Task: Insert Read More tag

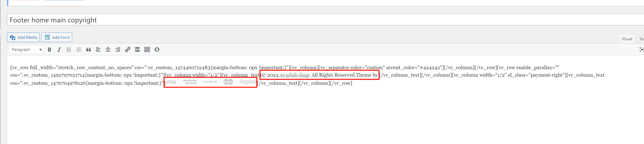Action: (137, 49)
